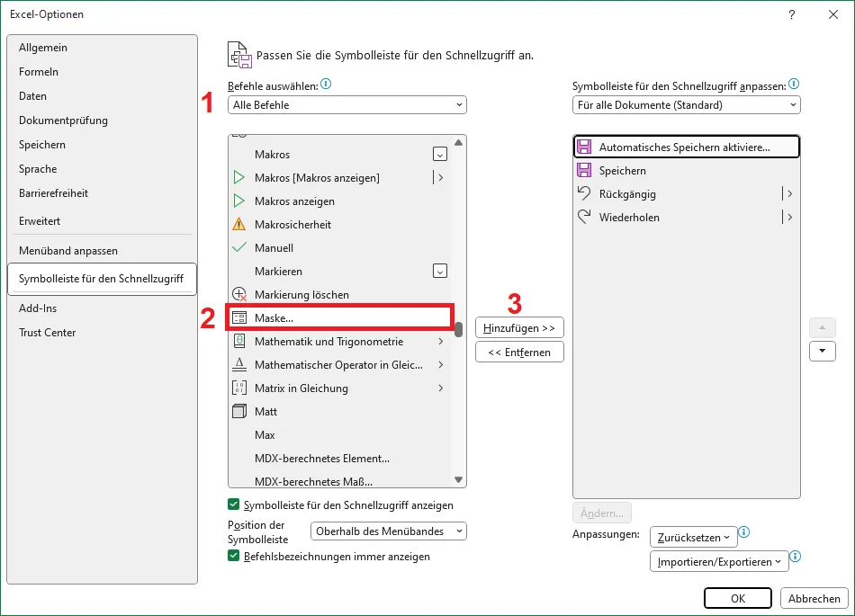Open the Zurücksetzen dropdown button
Viewport: 855px width, 616px height.
pyautogui.click(x=693, y=537)
